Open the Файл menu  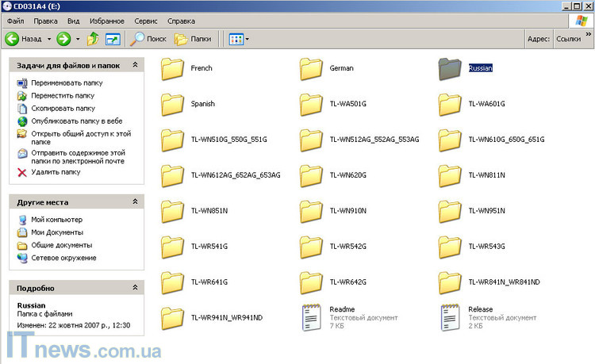[x=16, y=21]
